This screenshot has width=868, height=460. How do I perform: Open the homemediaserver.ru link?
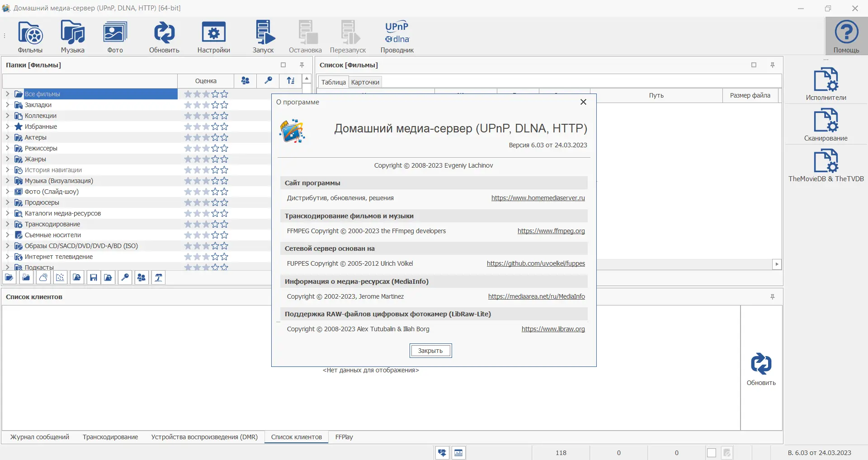coord(538,198)
